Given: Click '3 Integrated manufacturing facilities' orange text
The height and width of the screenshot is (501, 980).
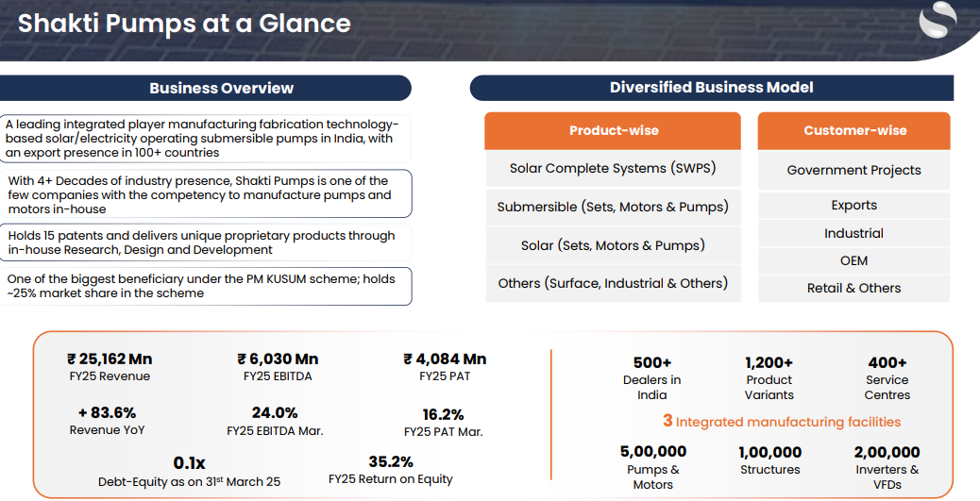Looking at the screenshot, I should pos(782,422).
